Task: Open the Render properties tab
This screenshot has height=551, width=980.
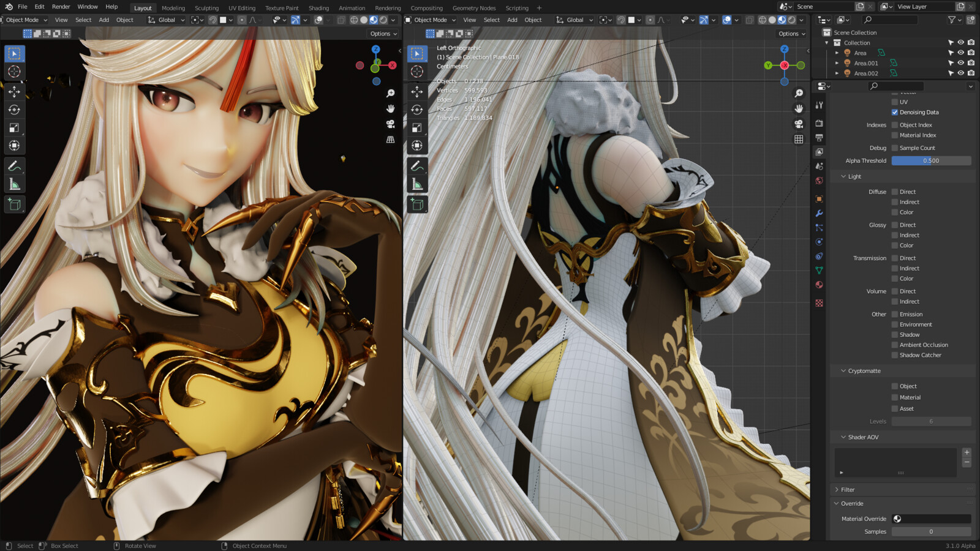Action: click(x=819, y=123)
